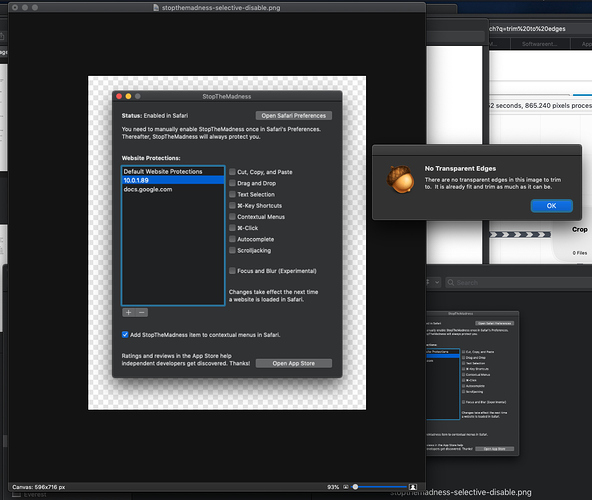Click the blue progress bar in the browser page
Viewport: 592px width, 500px height.
[x=582, y=95]
